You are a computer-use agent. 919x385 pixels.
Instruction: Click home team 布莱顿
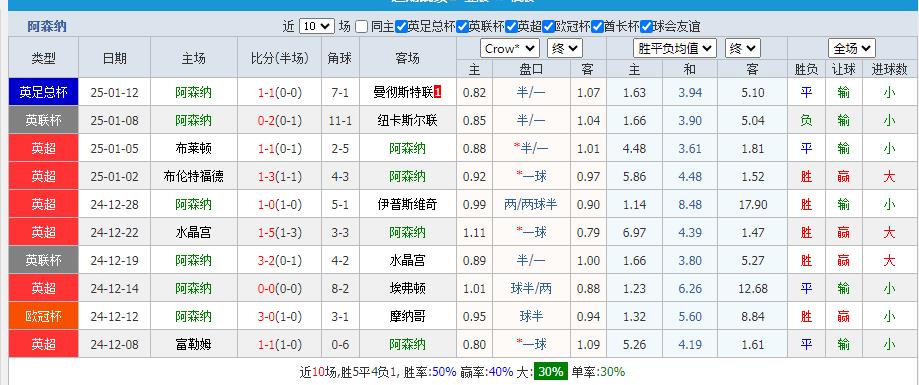(x=193, y=148)
